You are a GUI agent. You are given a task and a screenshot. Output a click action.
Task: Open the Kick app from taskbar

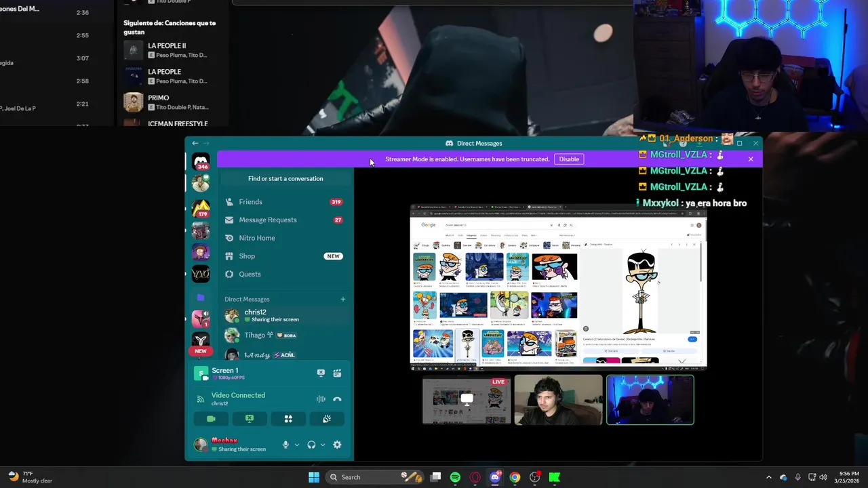(x=555, y=477)
